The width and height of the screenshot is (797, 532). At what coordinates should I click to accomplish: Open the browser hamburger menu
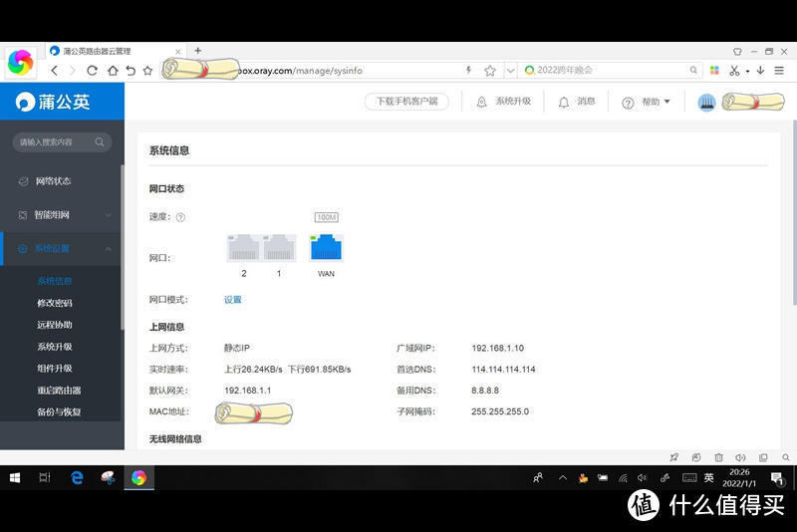point(779,71)
